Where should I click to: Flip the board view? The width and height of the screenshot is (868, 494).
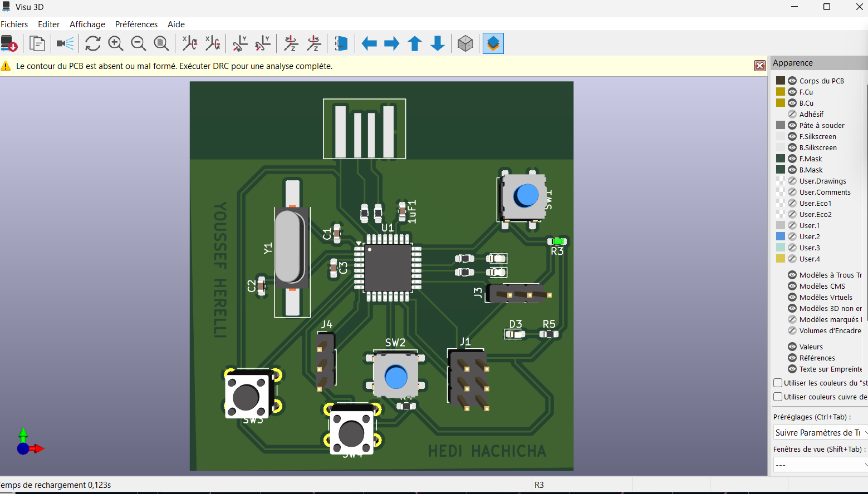pyautogui.click(x=341, y=43)
